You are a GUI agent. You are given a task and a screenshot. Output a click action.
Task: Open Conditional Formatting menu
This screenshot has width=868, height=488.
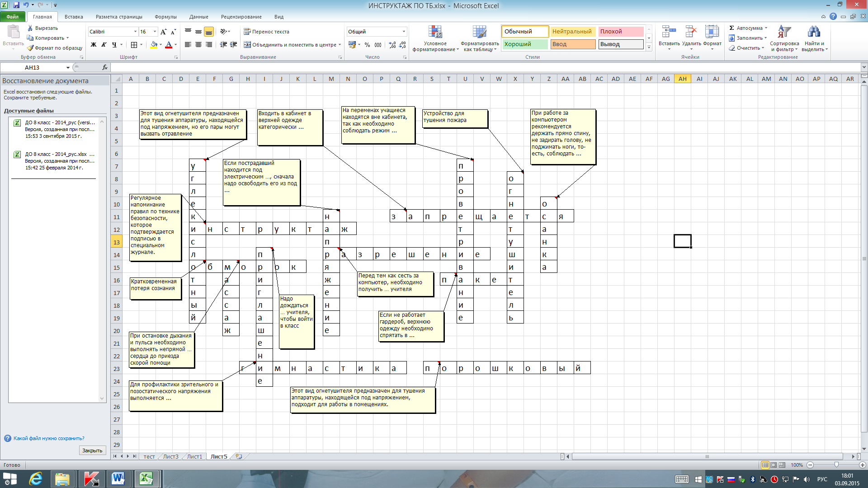pyautogui.click(x=435, y=39)
